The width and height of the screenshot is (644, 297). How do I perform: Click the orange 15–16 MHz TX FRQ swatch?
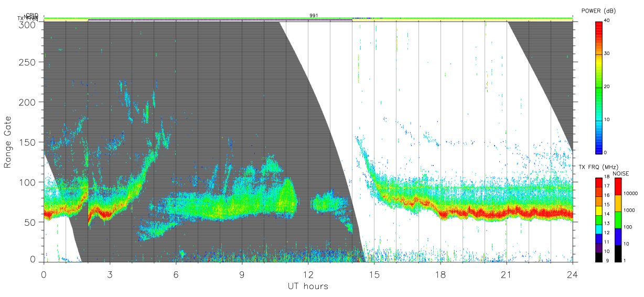point(598,200)
